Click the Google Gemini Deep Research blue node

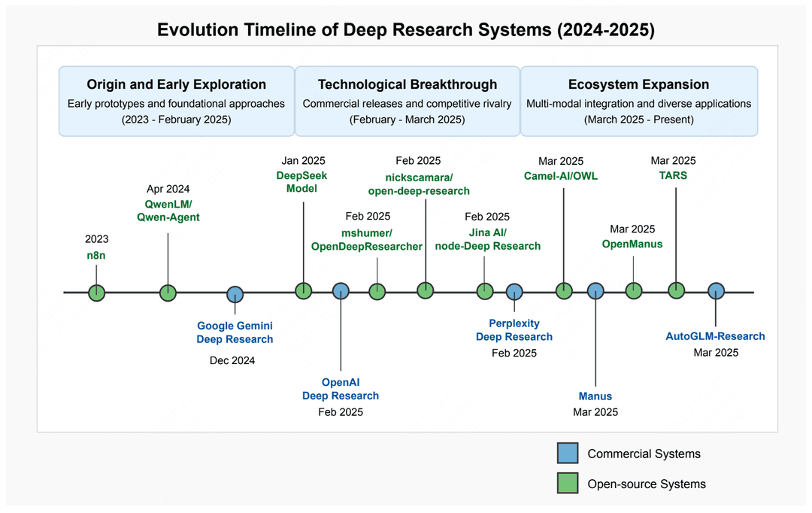pyautogui.click(x=235, y=294)
